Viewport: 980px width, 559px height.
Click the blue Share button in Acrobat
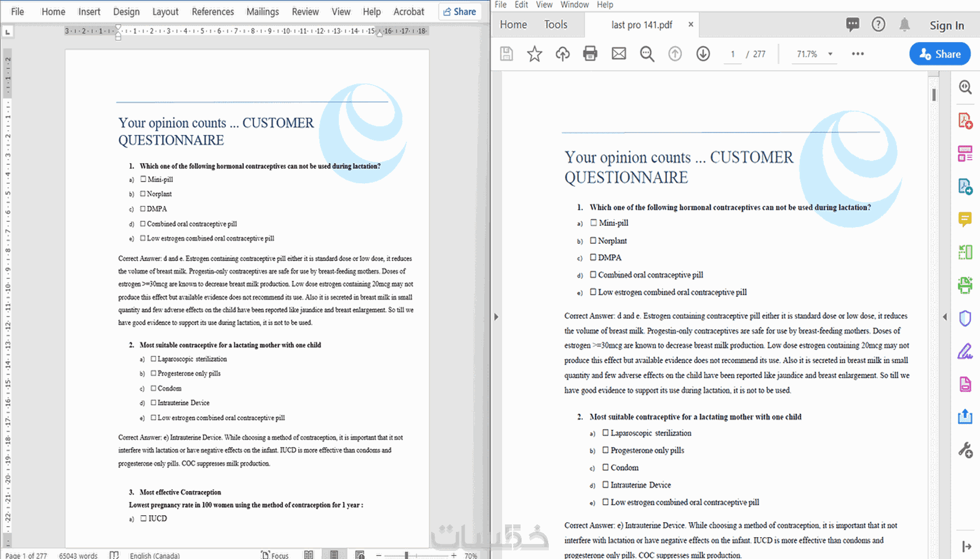[x=940, y=54]
